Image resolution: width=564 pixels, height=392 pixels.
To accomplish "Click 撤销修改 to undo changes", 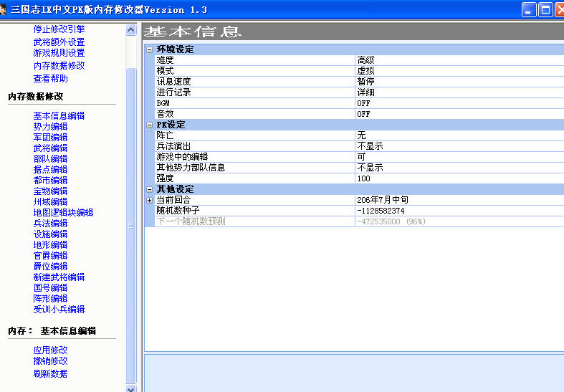I will pyautogui.click(x=50, y=361).
